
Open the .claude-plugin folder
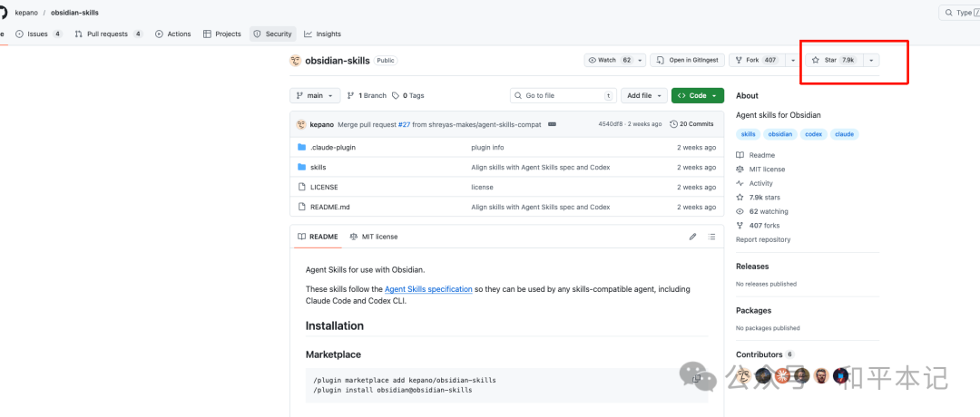(x=332, y=148)
